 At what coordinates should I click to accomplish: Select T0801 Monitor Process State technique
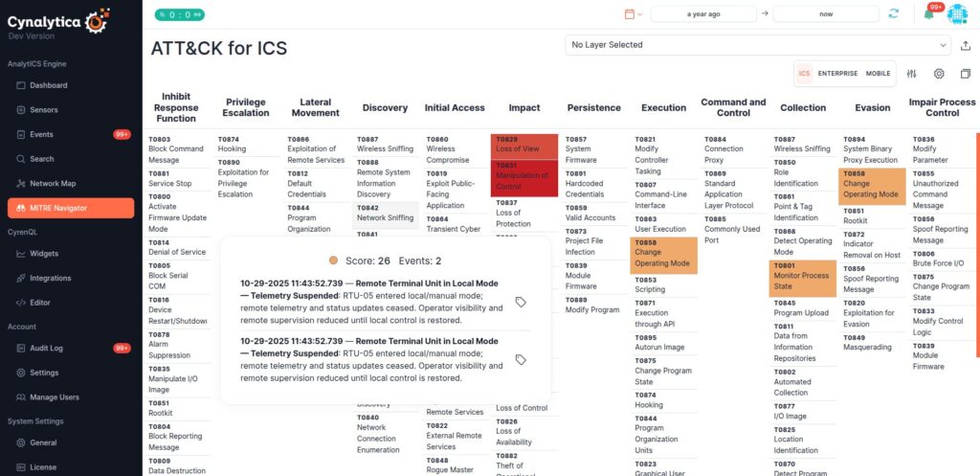803,279
